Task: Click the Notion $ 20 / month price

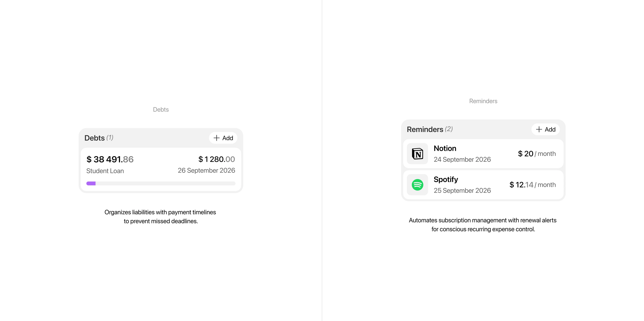Action: 537,154
